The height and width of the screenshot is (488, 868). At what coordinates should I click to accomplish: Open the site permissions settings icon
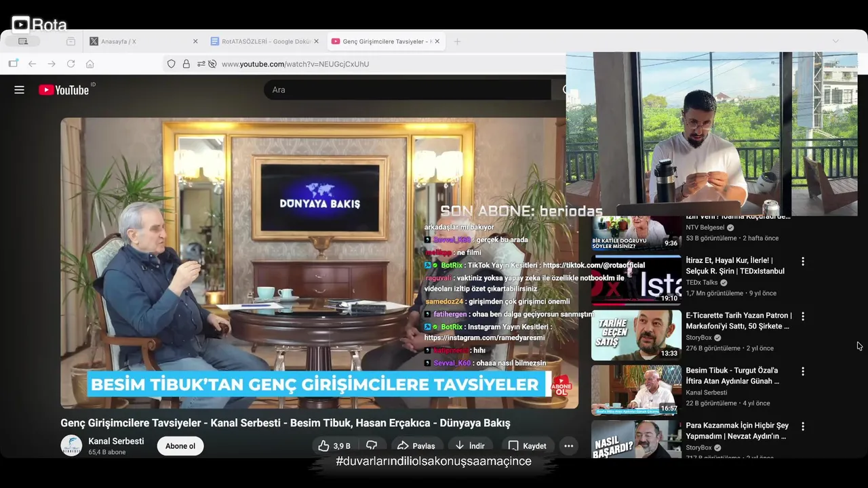coord(201,64)
